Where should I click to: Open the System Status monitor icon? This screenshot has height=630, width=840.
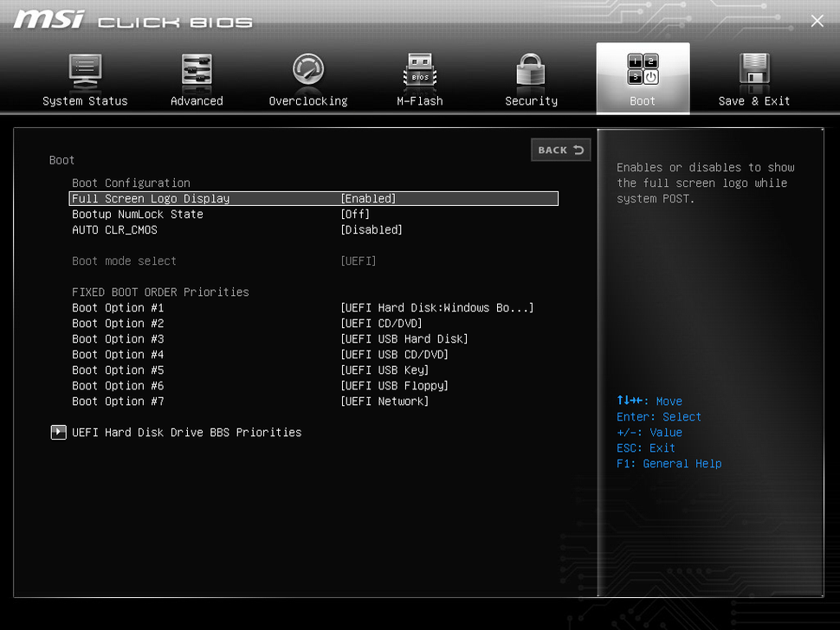click(x=85, y=72)
